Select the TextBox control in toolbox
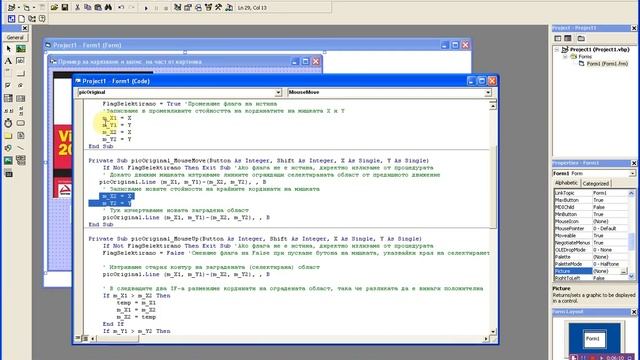640x360 pixels. (20, 61)
